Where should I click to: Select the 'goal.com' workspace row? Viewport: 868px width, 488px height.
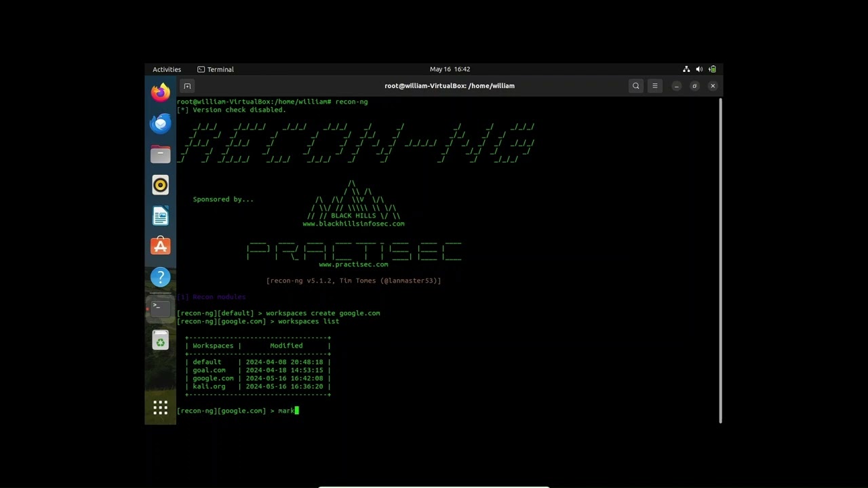click(x=258, y=370)
